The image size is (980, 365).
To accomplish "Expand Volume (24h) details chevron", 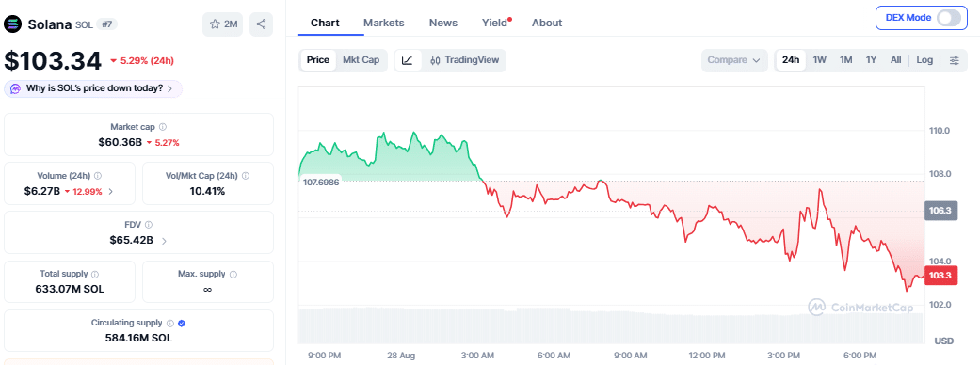I will (x=111, y=192).
